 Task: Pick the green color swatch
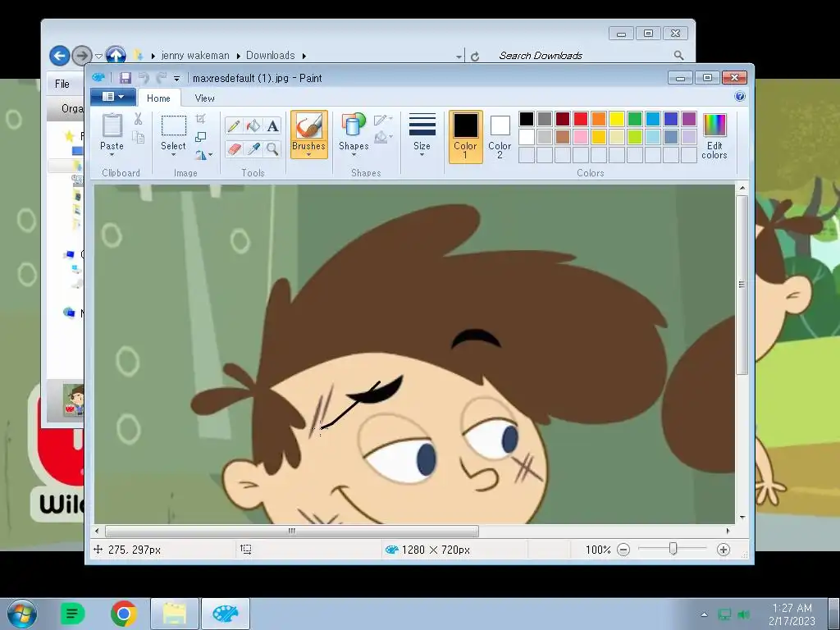pos(635,118)
